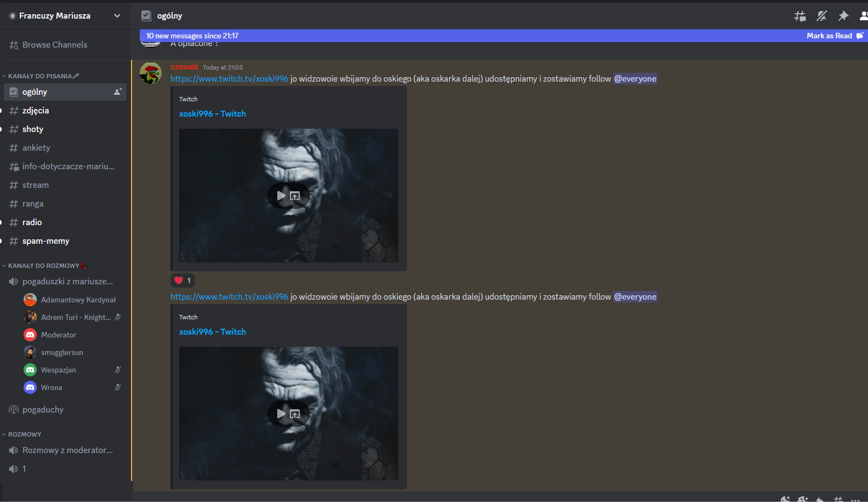Toggle the member list icon in header
This screenshot has height=504, width=868.
click(864, 16)
